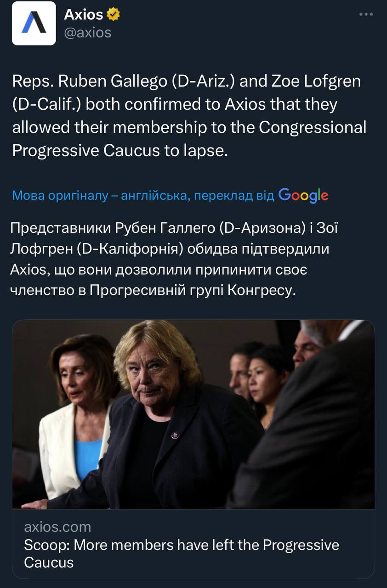Click the words 'Congressional Progressive Caucus' in the tweet

(189, 139)
